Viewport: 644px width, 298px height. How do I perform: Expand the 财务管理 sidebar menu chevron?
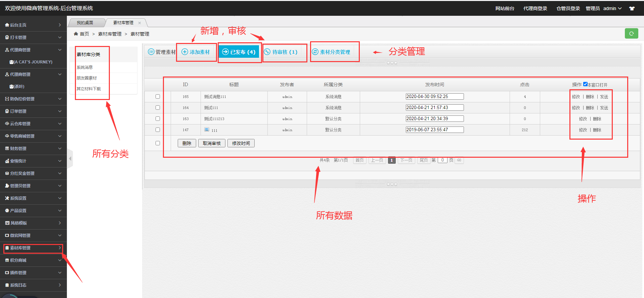click(60, 148)
